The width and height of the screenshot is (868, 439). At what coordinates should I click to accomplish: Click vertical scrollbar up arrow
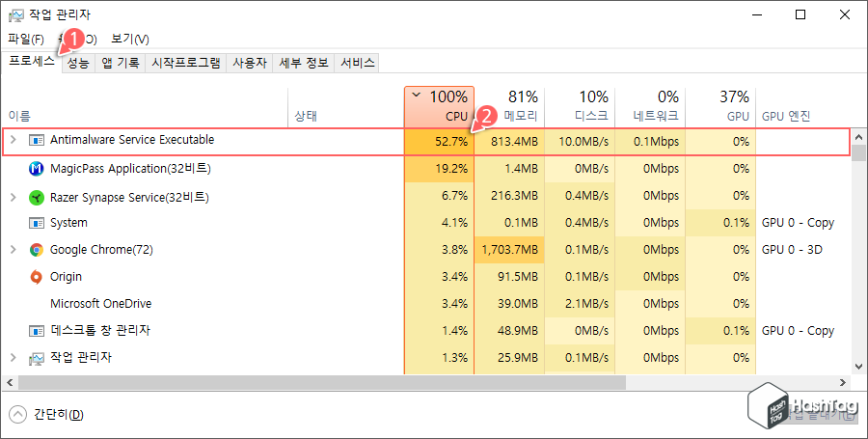point(858,137)
